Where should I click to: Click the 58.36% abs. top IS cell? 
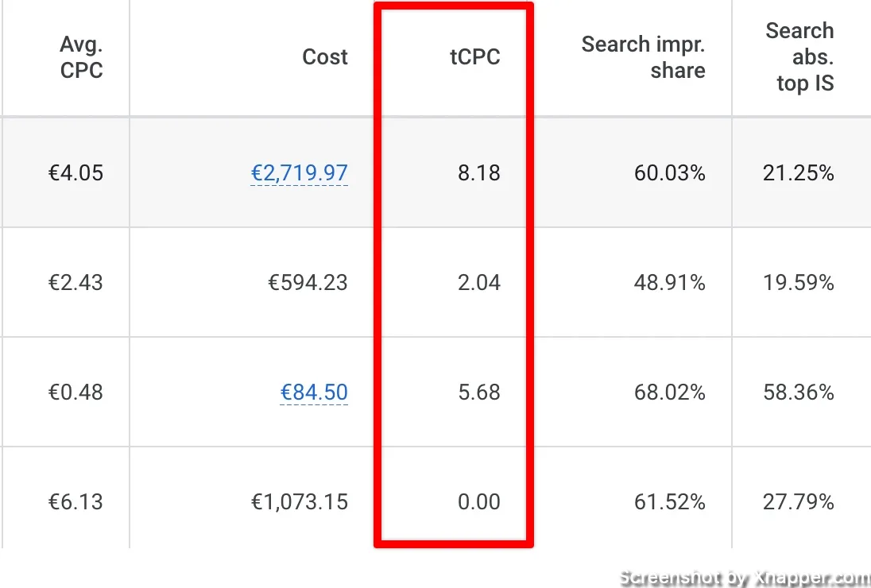(x=798, y=393)
